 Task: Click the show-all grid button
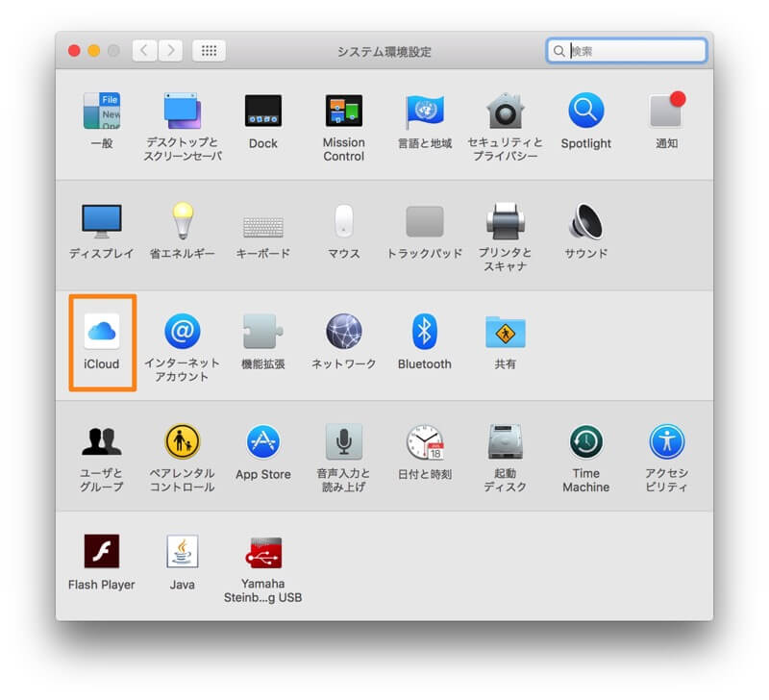tap(209, 51)
